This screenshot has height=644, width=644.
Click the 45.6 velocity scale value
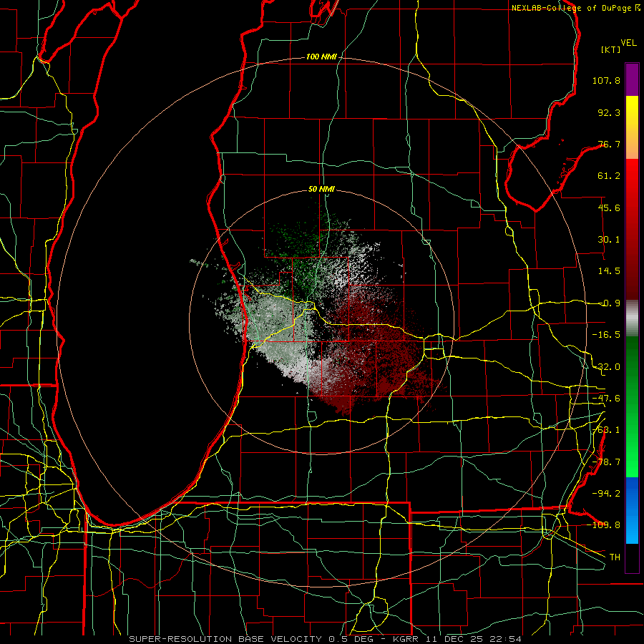point(609,208)
